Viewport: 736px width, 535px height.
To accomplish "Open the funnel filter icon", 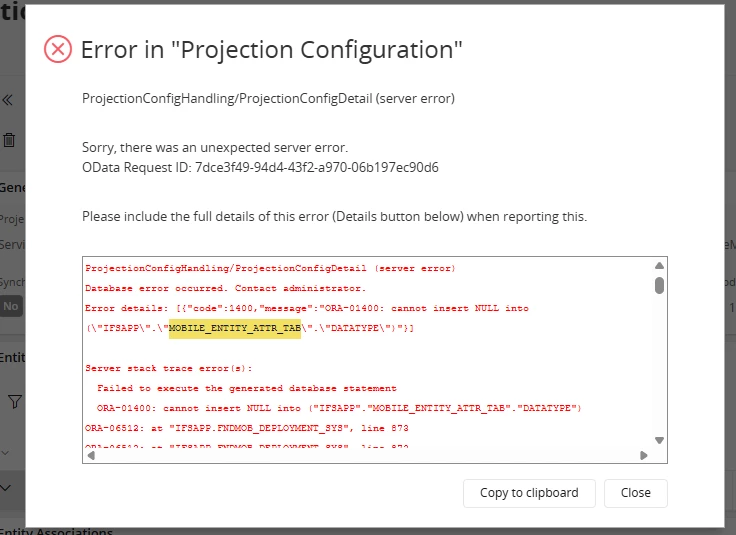I will 15,402.
